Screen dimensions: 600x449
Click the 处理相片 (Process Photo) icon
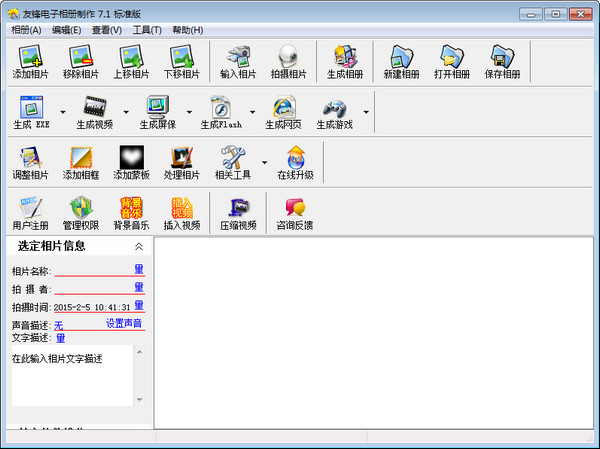[x=182, y=157]
